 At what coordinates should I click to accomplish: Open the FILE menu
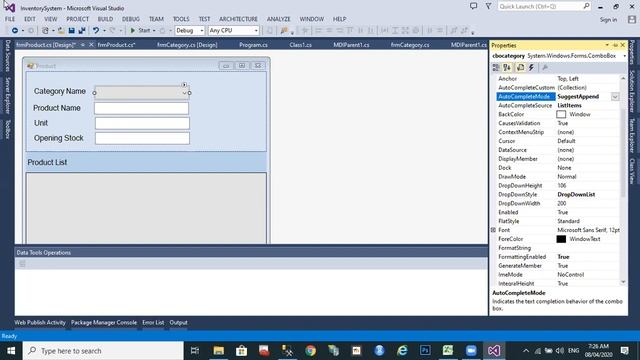click(x=10, y=19)
